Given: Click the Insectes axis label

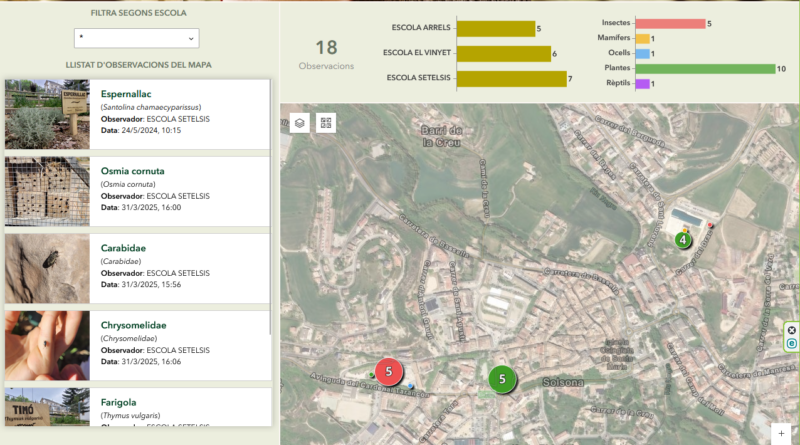Looking at the screenshot, I should 616,22.
